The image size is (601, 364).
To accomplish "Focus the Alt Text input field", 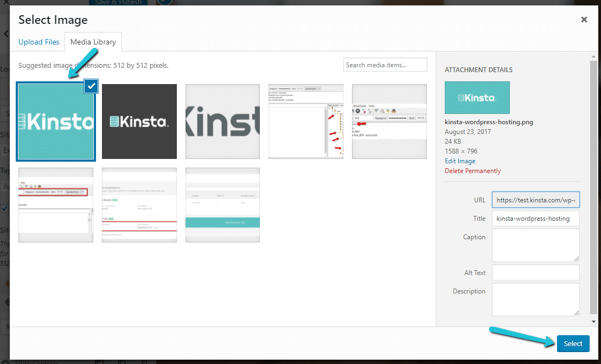I will coord(536,272).
